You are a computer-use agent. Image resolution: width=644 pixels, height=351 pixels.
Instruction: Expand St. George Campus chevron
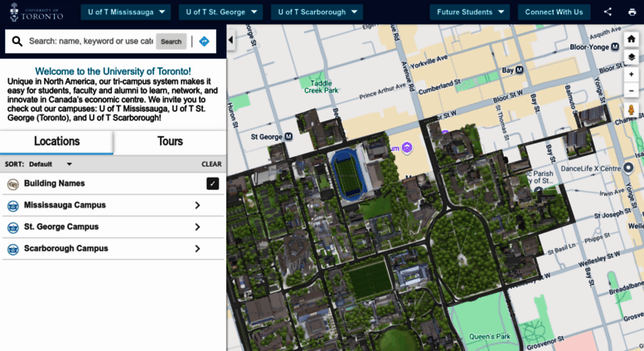(197, 227)
